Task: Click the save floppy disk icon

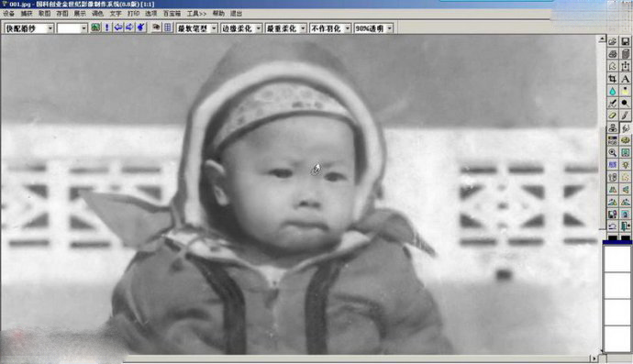Action: 625,41
